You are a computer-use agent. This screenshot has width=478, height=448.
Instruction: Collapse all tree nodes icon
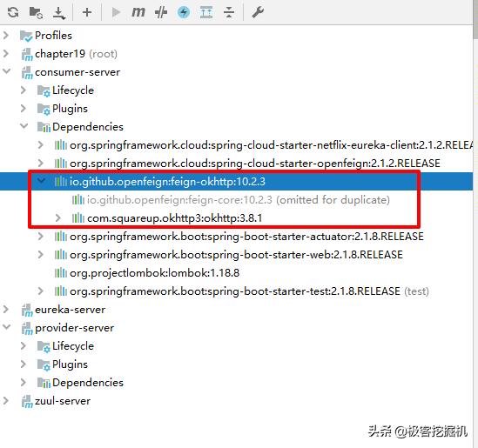(229, 12)
